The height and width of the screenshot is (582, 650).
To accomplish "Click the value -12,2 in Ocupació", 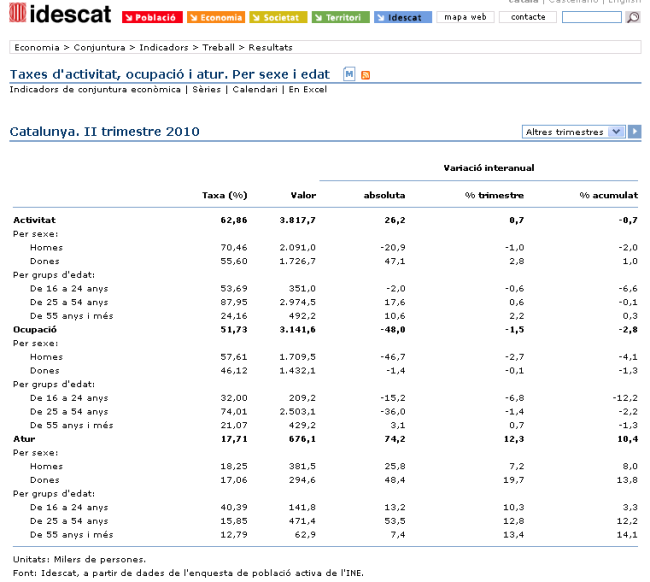I will pos(625,398).
